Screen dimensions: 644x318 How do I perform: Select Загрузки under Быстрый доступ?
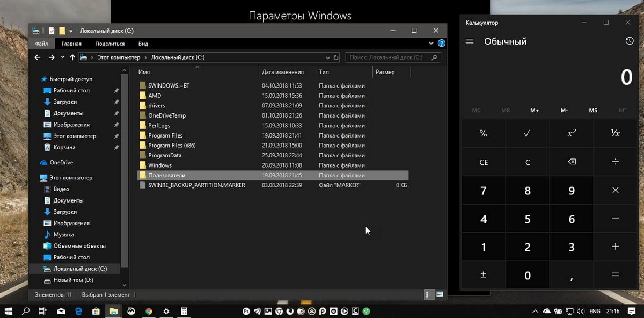point(65,102)
